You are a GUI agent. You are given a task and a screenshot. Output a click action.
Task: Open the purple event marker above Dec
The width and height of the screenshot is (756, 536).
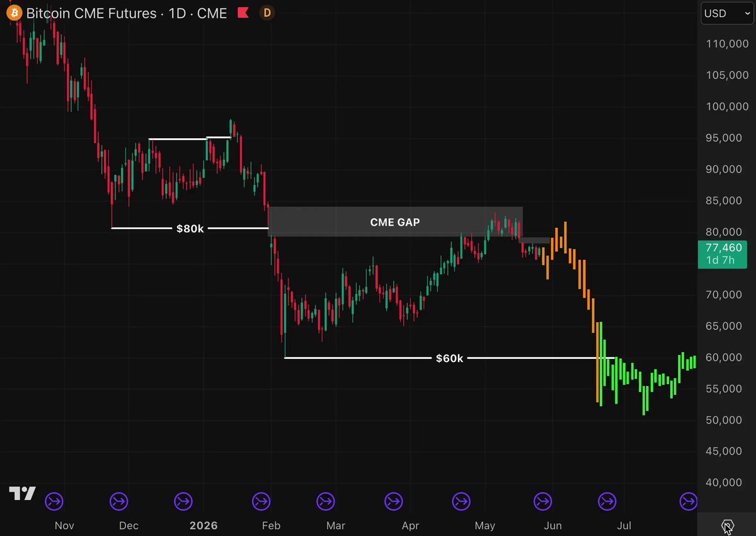click(x=118, y=501)
